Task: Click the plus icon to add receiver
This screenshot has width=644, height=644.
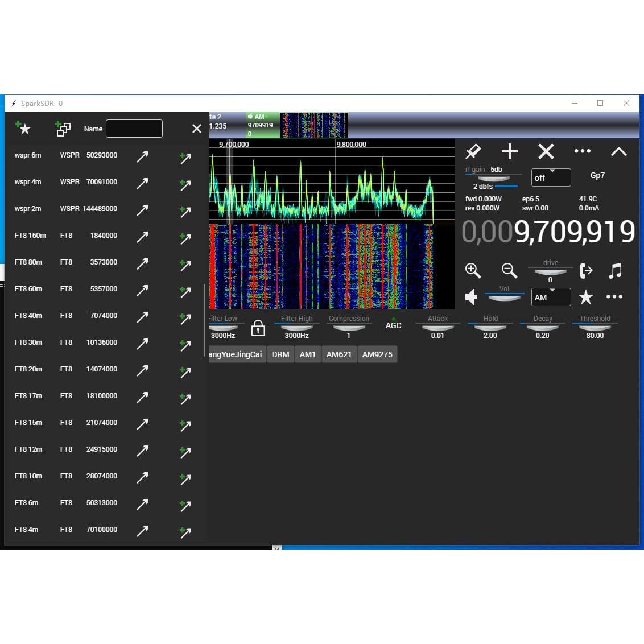Action: [x=509, y=151]
